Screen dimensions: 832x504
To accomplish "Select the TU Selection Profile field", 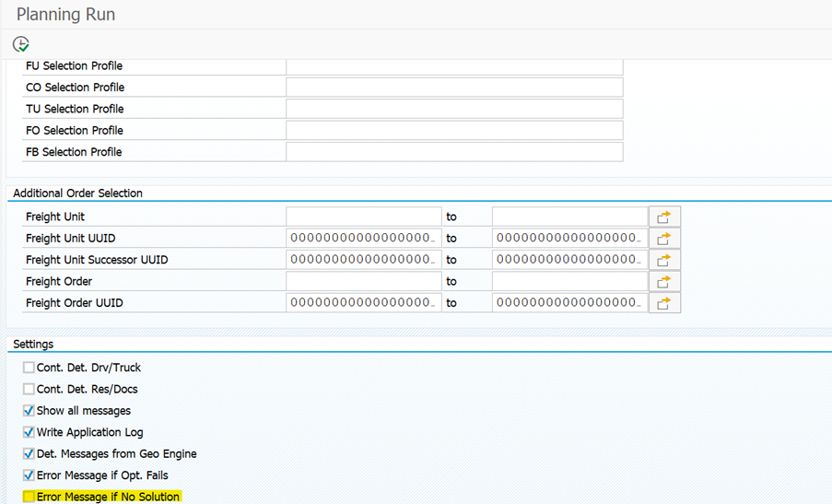I will [x=454, y=109].
